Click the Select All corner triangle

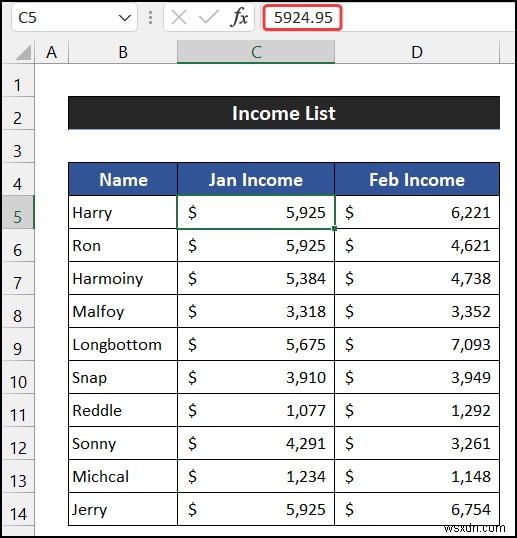(23, 53)
